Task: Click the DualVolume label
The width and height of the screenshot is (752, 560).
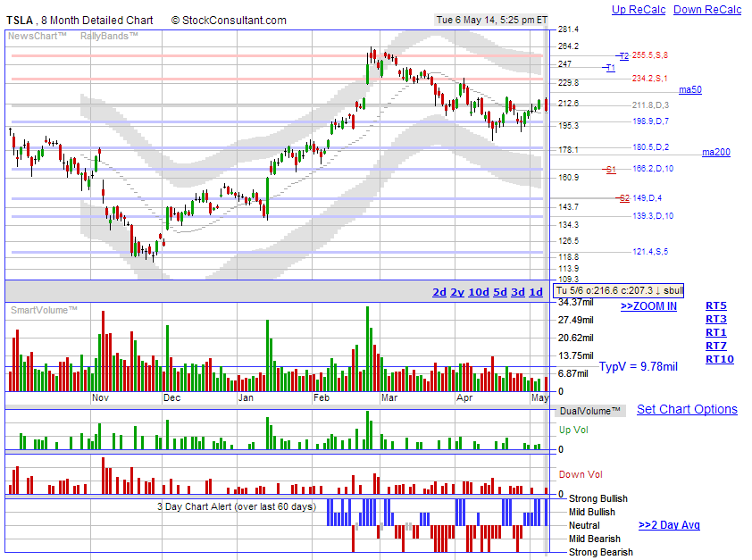Action: point(589,411)
